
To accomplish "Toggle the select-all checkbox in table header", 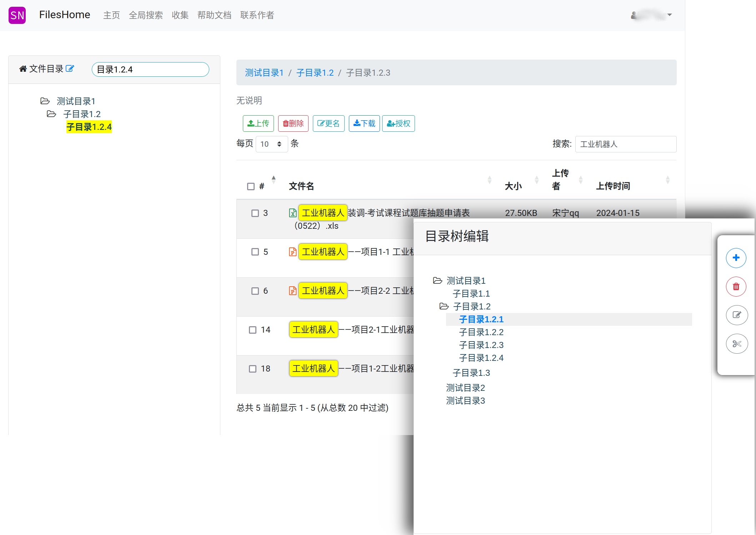I will [x=251, y=186].
